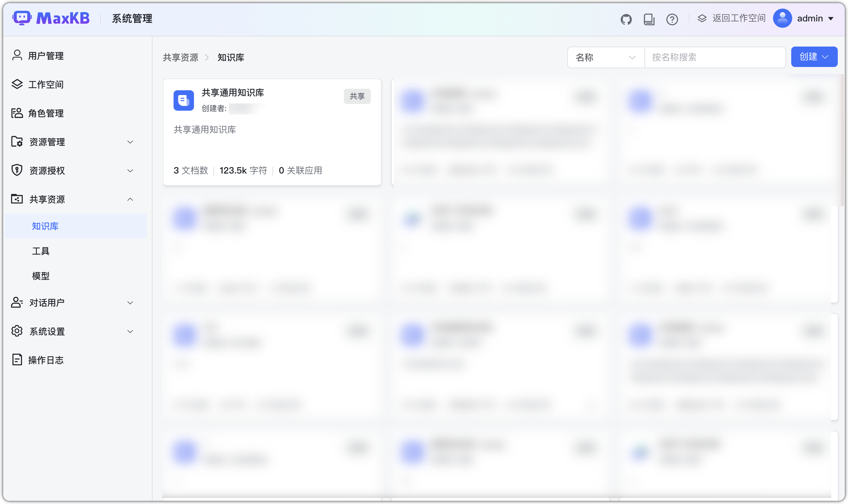
Task: Expand the 对话用户 submenu chevron
Action: [x=130, y=303]
